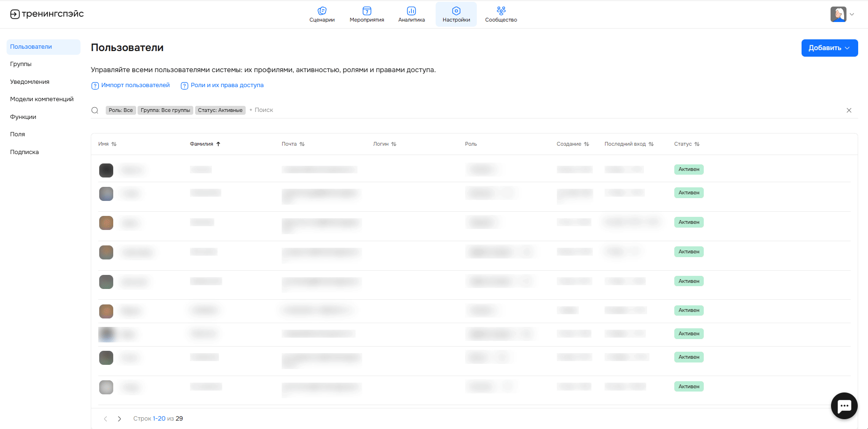Go to next page of users
This screenshot has height=429, width=868.
click(119, 419)
